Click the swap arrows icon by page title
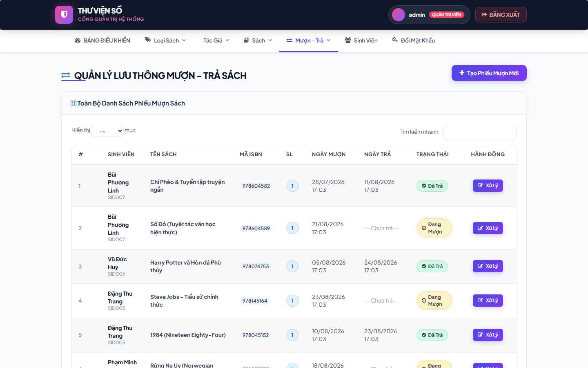The image size is (588, 368). (66, 76)
